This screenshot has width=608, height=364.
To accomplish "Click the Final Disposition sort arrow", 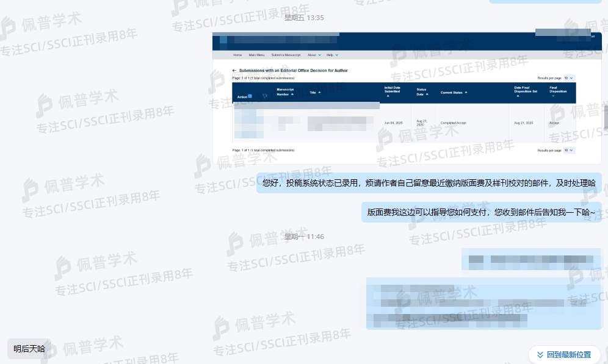I will coord(553,96).
